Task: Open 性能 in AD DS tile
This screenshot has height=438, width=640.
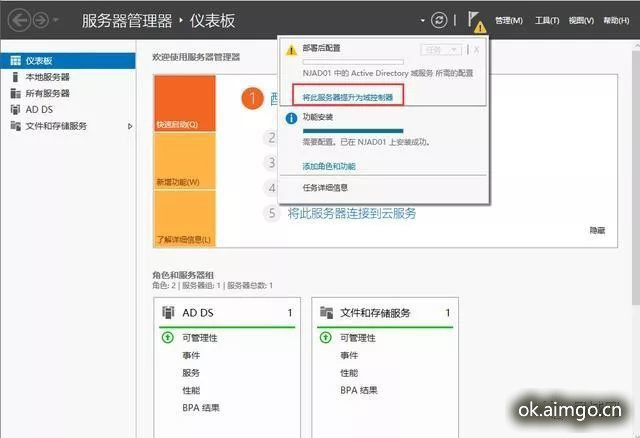Action: (x=191, y=390)
